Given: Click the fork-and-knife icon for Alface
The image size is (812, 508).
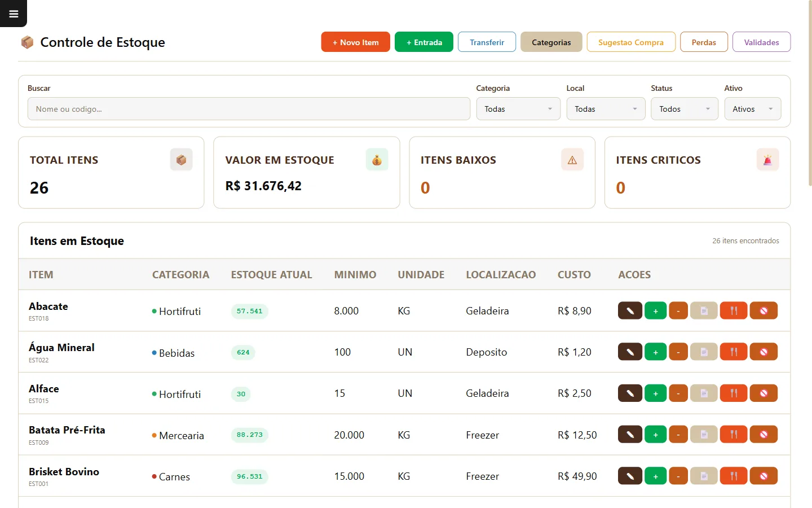Looking at the screenshot, I should click(734, 393).
